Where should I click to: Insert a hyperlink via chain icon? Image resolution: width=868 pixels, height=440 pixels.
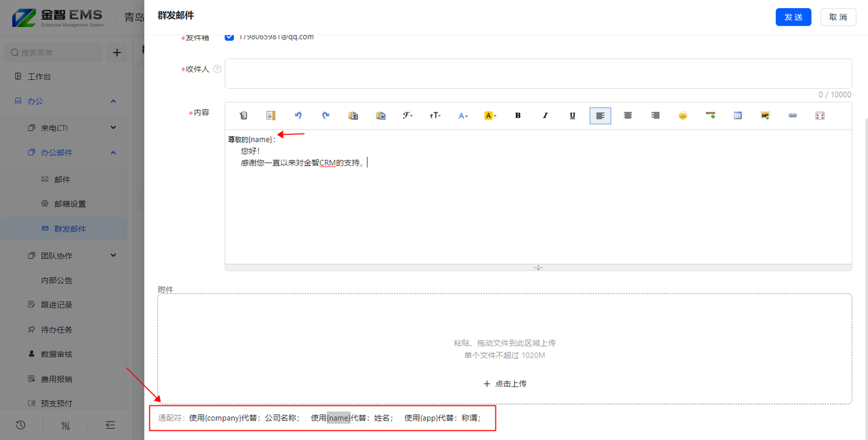pyautogui.click(x=793, y=116)
